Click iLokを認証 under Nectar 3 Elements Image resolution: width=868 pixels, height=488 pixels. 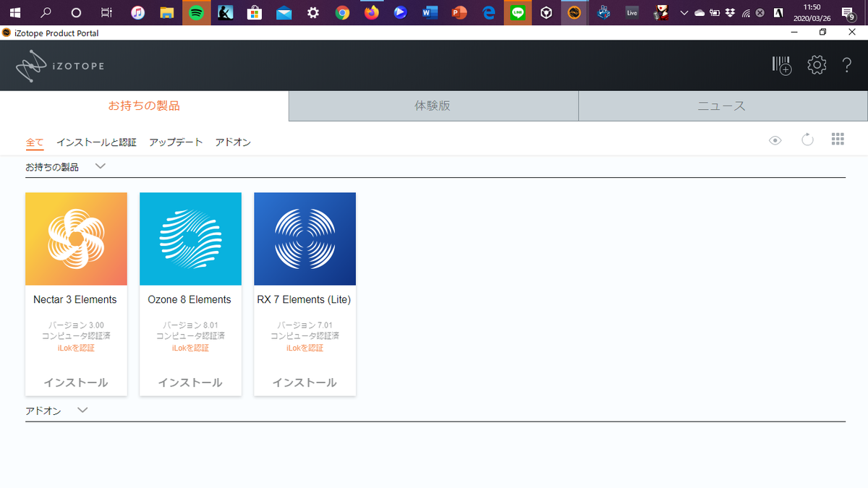click(x=76, y=348)
